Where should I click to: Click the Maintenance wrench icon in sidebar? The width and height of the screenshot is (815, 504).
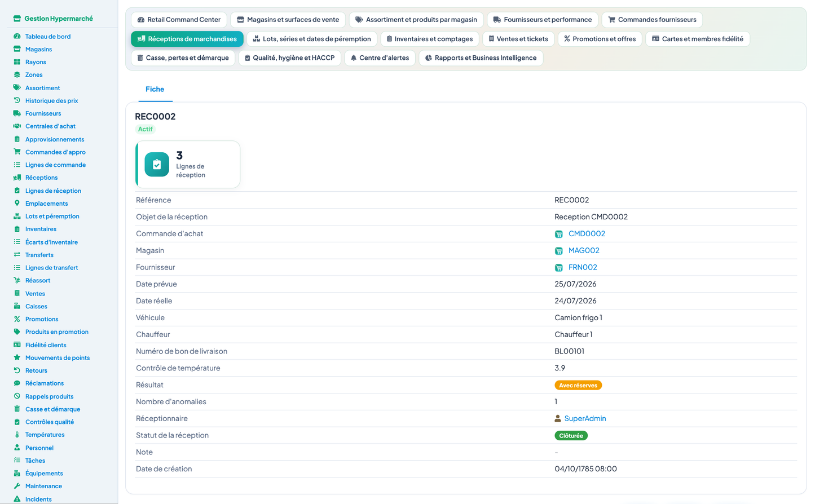click(x=17, y=486)
